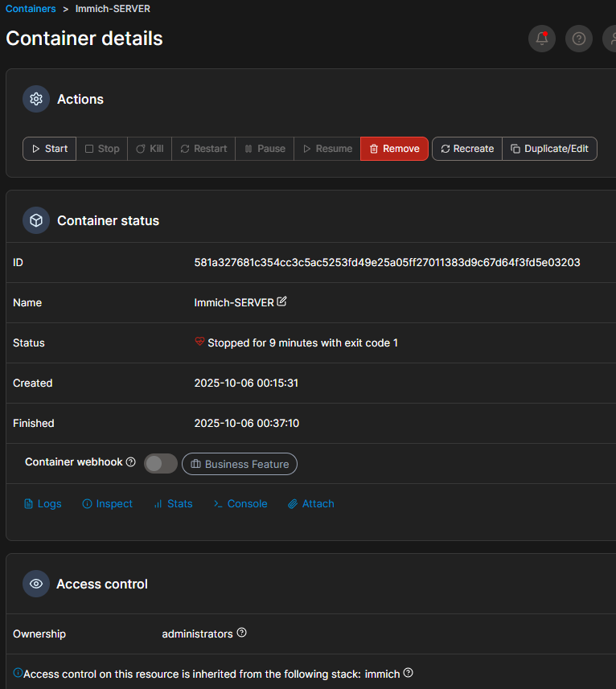Open the help question mark icon in header
This screenshot has height=689, width=616.
(x=579, y=39)
